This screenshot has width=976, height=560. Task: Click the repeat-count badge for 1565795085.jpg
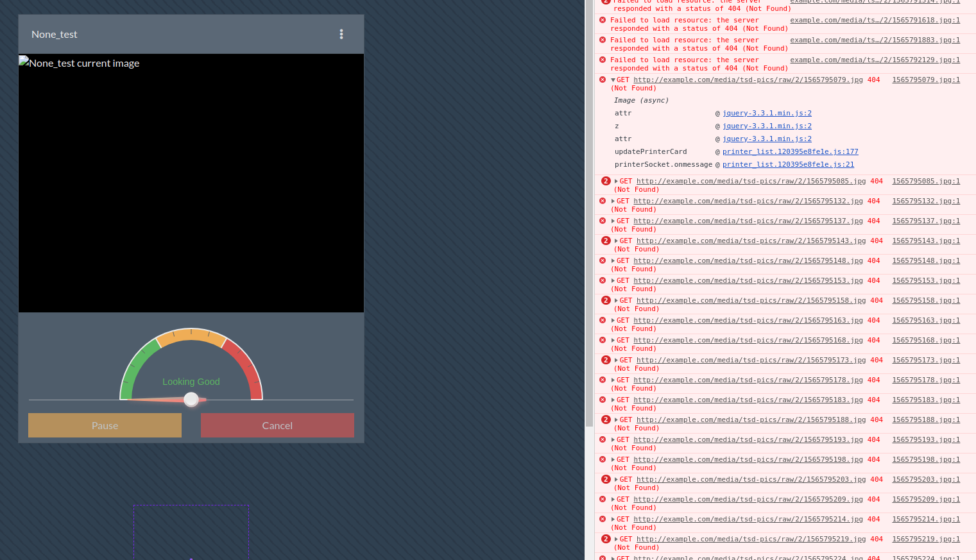tap(606, 181)
